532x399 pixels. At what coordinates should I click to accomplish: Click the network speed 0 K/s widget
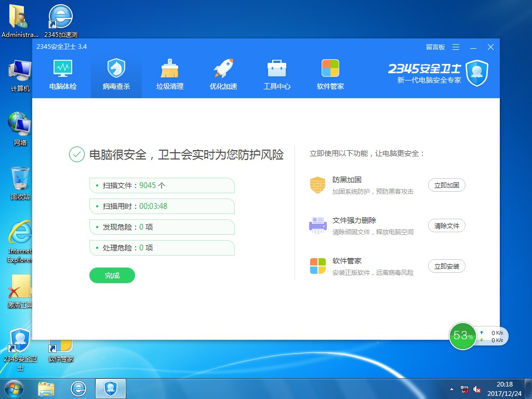(x=493, y=336)
